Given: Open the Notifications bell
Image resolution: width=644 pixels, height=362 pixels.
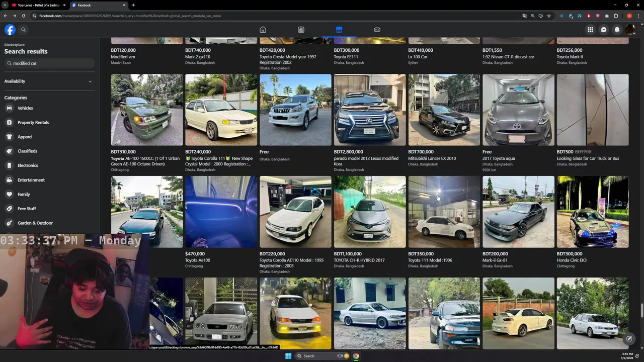Looking at the screenshot, I should (617, 30).
